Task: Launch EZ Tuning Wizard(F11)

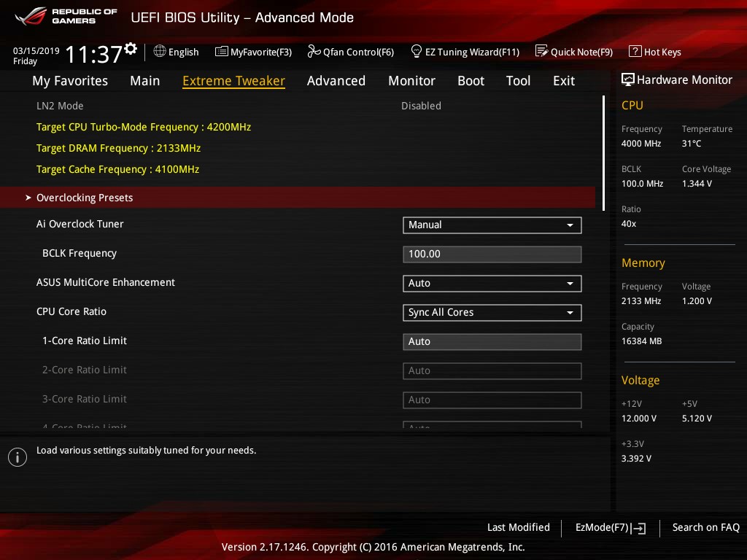Action: pos(465,52)
